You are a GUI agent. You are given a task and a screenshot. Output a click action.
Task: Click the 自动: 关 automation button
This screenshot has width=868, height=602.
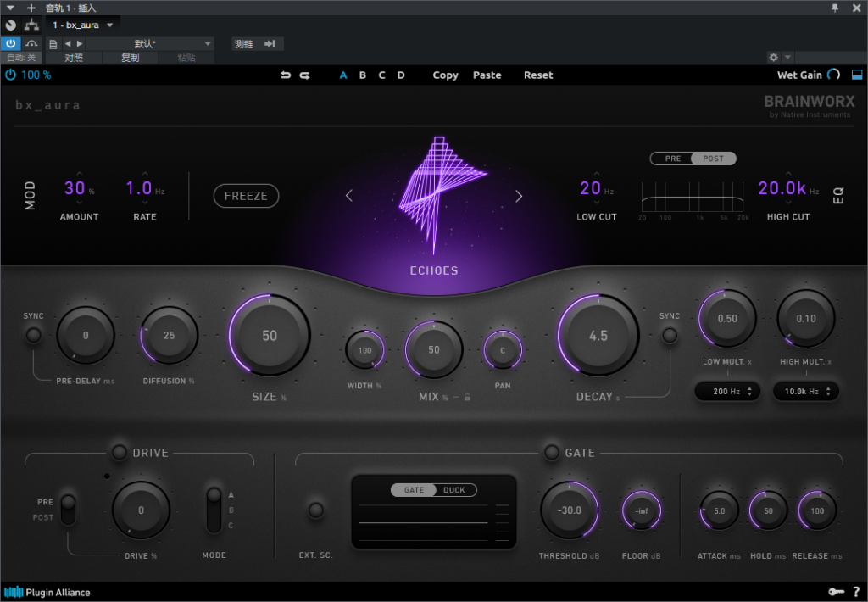pyautogui.click(x=21, y=57)
